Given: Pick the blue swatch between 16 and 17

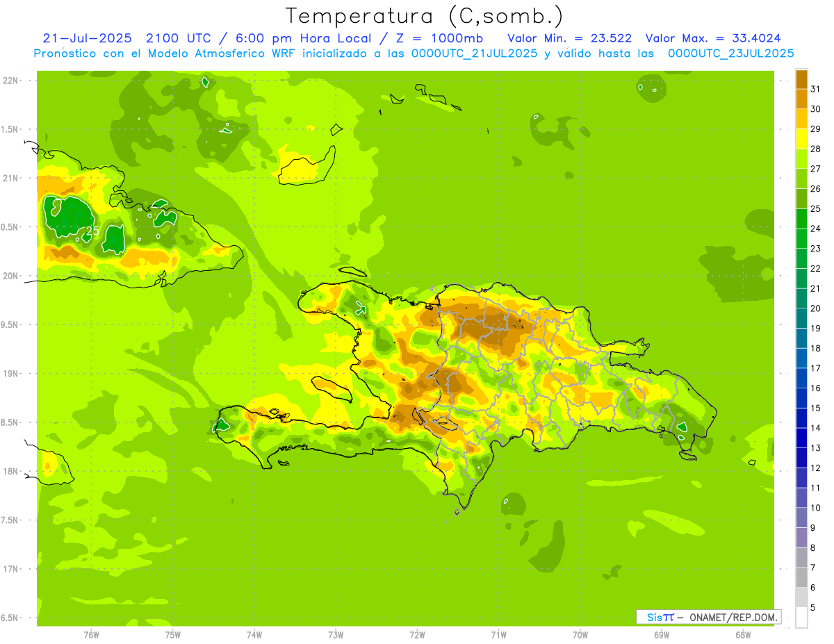Looking at the screenshot, I should (801, 378).
